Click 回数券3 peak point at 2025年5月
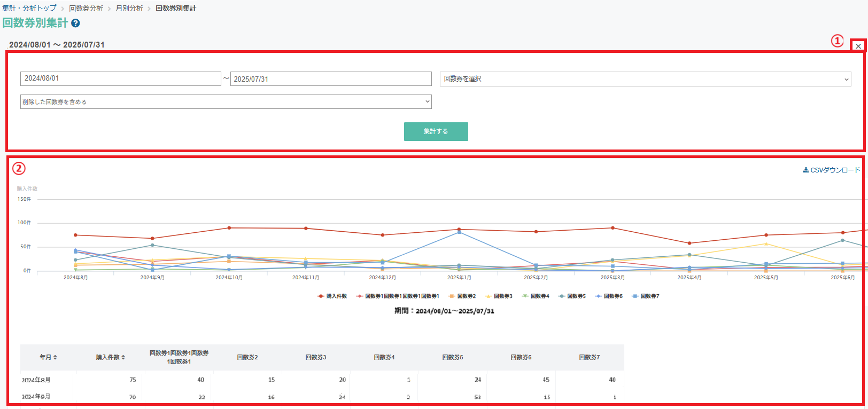Viewport: 868px width, 409px height. 766,244
